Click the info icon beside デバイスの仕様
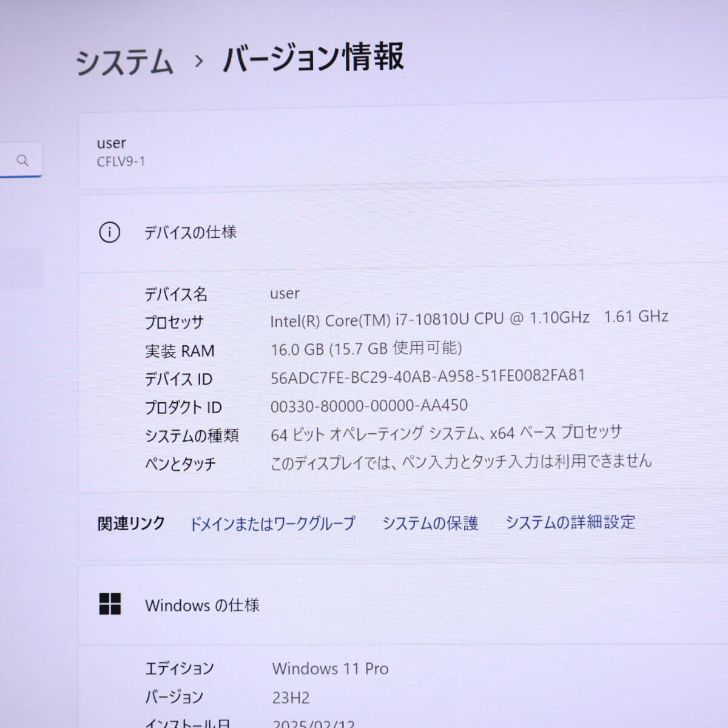This screenshot has width=728, height=728. [x=109, y=232]
